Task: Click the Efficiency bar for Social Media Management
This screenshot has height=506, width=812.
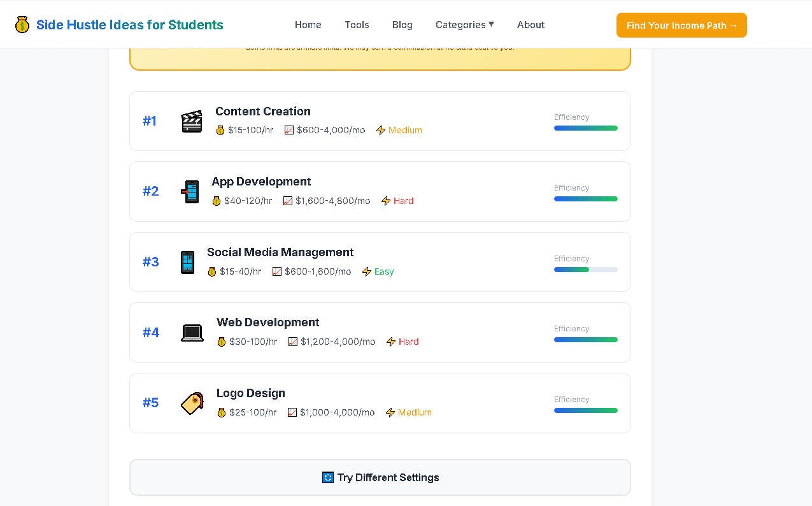Action: point(585,269)
